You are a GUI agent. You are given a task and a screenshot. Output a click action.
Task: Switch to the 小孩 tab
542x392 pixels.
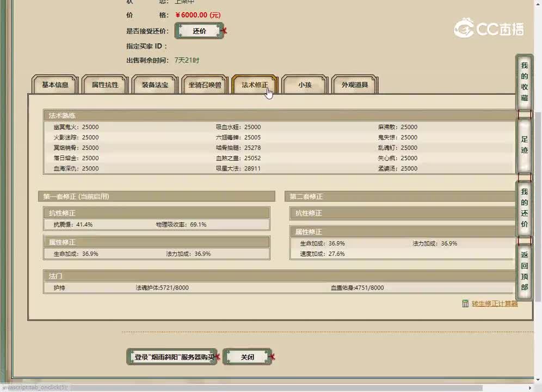click(304, 85)
